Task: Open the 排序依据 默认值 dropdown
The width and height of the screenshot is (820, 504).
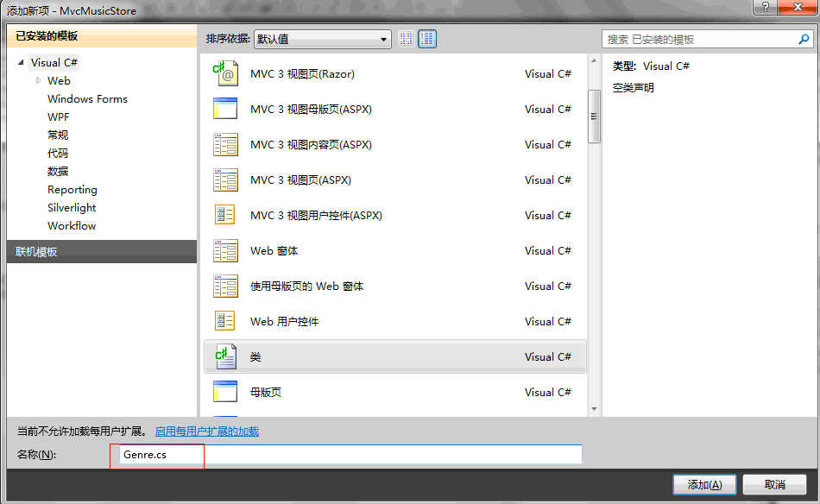Action: (x=323, y=39)
